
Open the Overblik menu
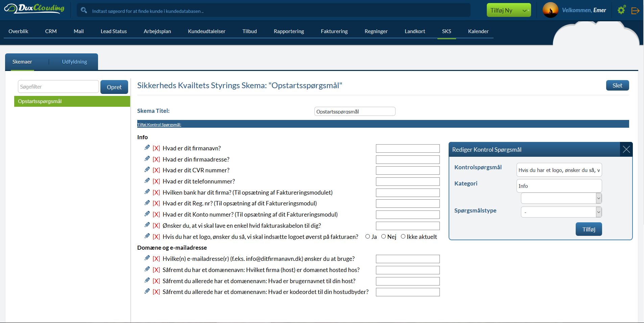coord(18,31)
